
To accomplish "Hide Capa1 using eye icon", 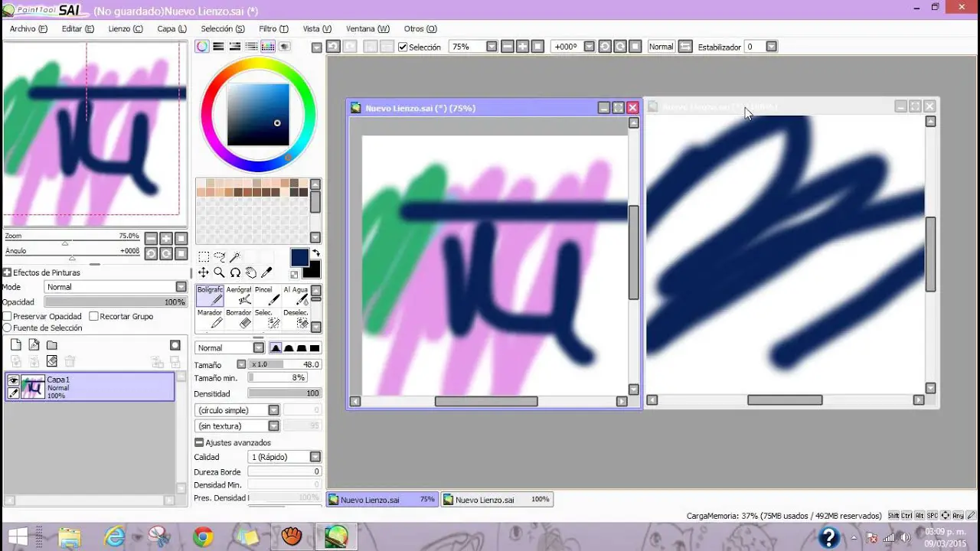I will point(13,380).
